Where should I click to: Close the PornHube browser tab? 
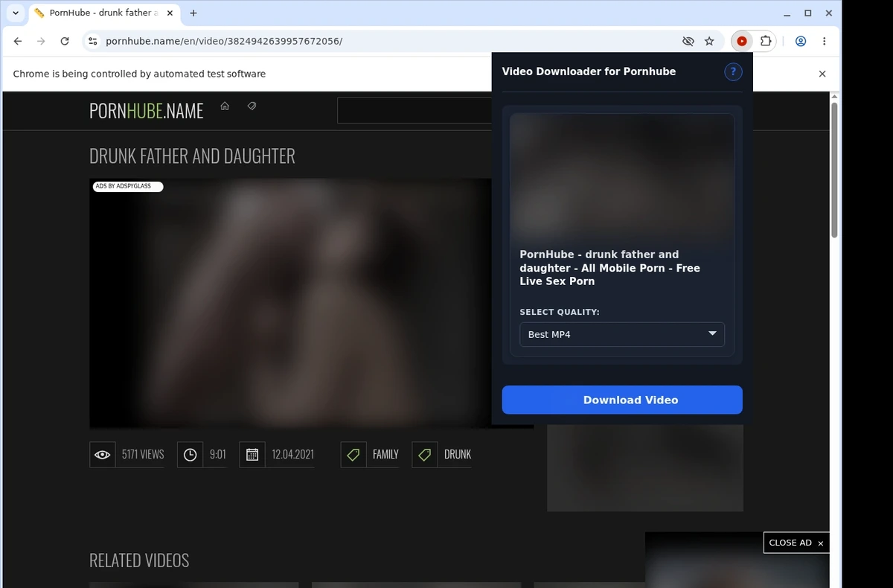pyautogui.click(x=170, y=13)
